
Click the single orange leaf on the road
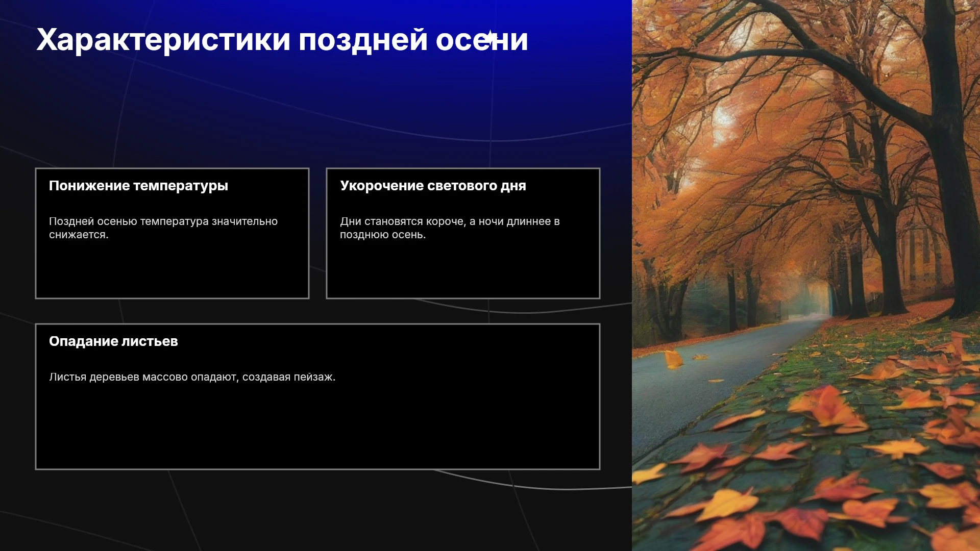[x=674, y=359]
